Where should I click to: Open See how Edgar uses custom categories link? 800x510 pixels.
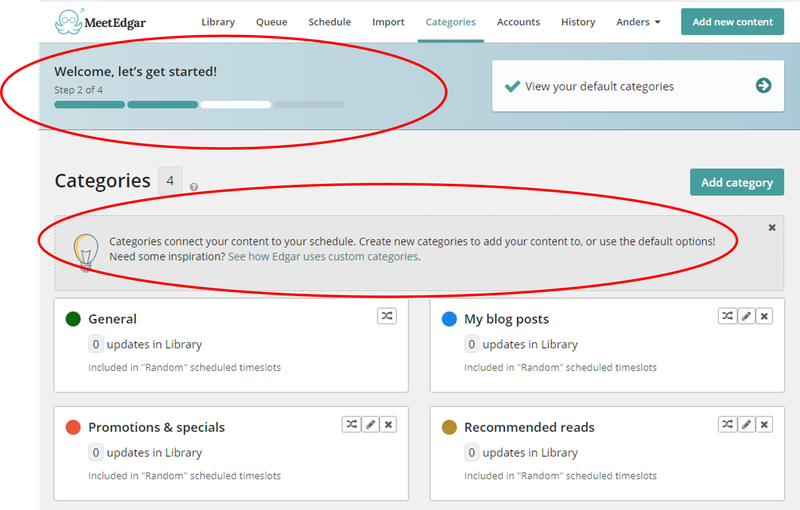323,257
